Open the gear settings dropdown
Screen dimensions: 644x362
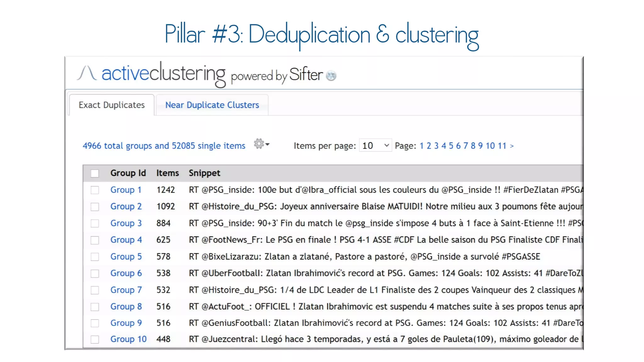[262, 144]
